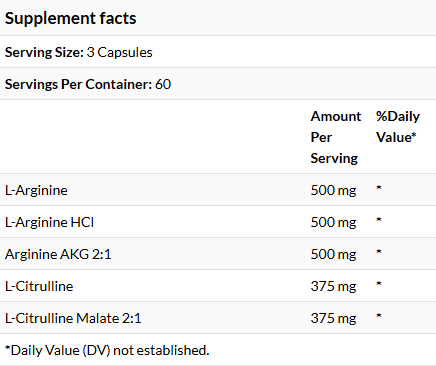Click the 500 mg amount for L-Arginine HCl
The width and height of the screenshot is (436, 366).
(x=333, y=222)
